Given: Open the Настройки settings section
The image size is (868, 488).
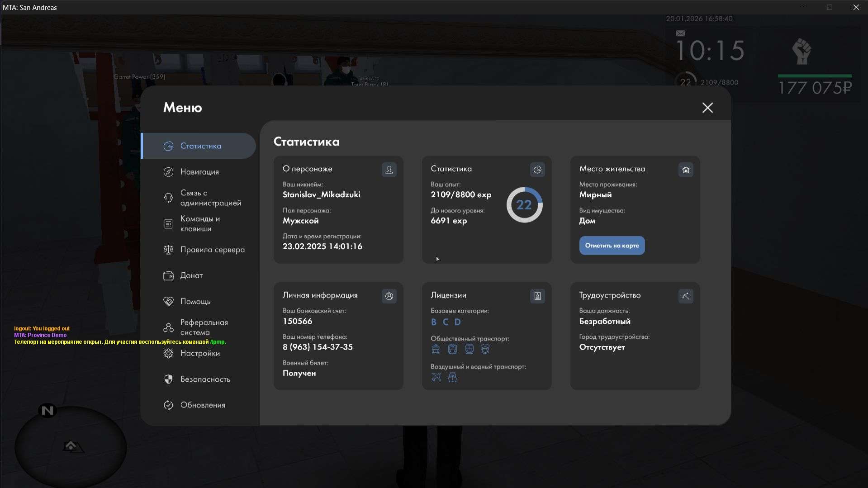Looking at the screenshot, I should click(x=200, y=353).
